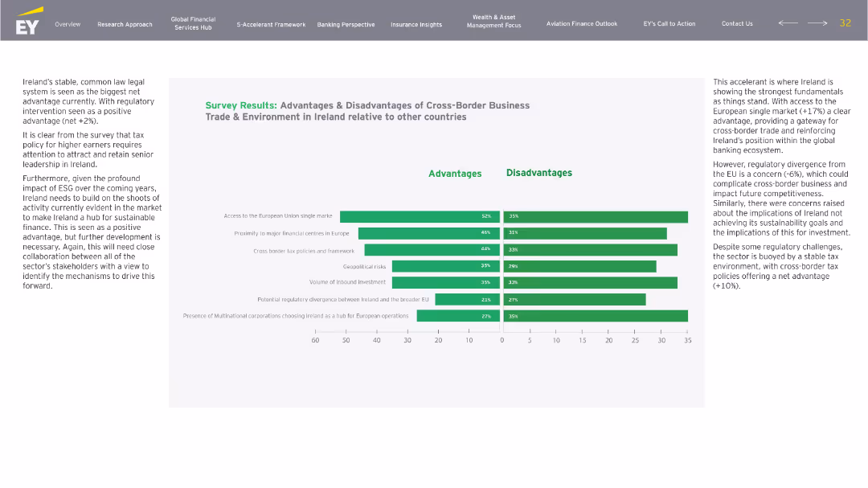Click the Survey Results chart title
868x488 pixels.
coord(367,111)
